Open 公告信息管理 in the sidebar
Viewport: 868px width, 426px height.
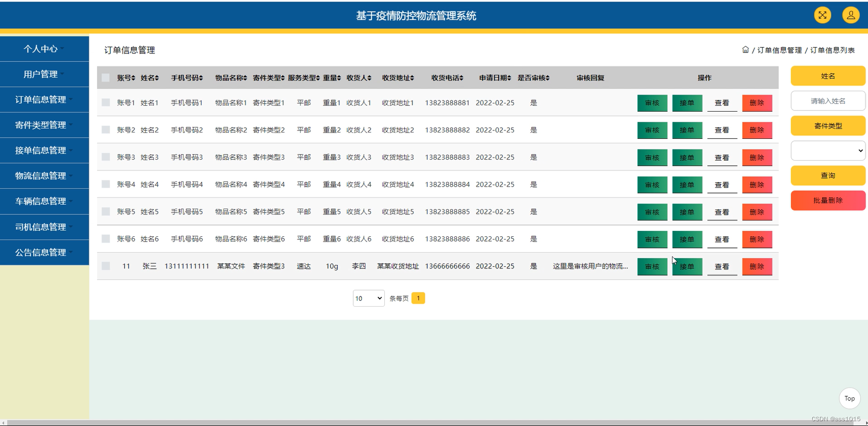(44, 252)
